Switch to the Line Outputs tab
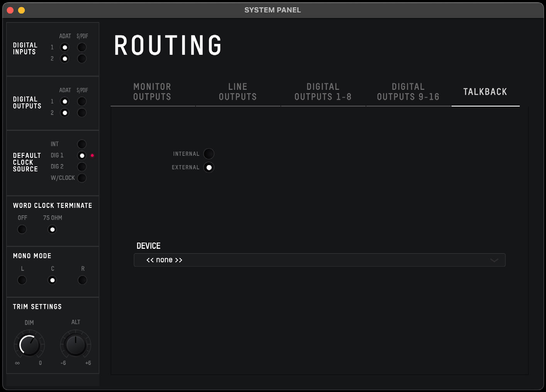The width and height of the screenshot is (546, 392). pyautogui.click(x=238, y=92)
